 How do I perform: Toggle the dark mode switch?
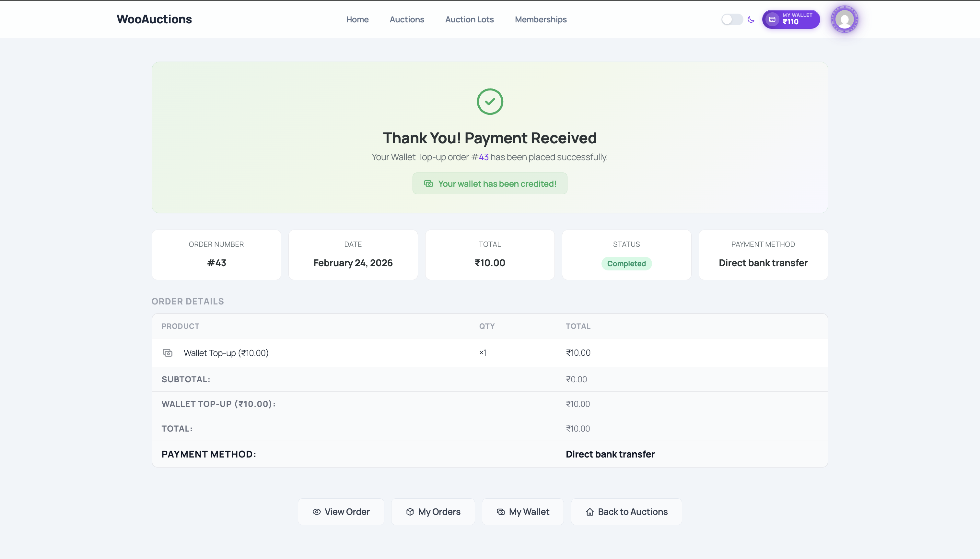(x=731, y=19)
